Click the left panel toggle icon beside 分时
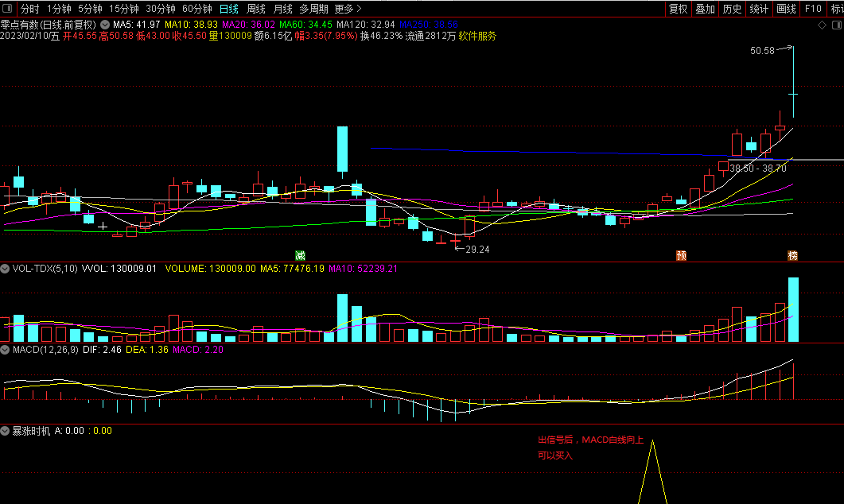The width and height of the screenshot is (844, 504). [x=7, y=9]
